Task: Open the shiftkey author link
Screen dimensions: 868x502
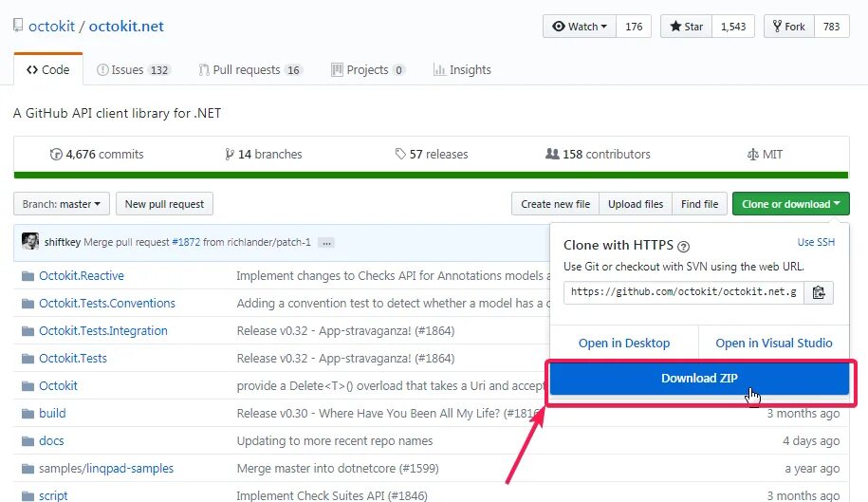Action: [x=63, y=242]
